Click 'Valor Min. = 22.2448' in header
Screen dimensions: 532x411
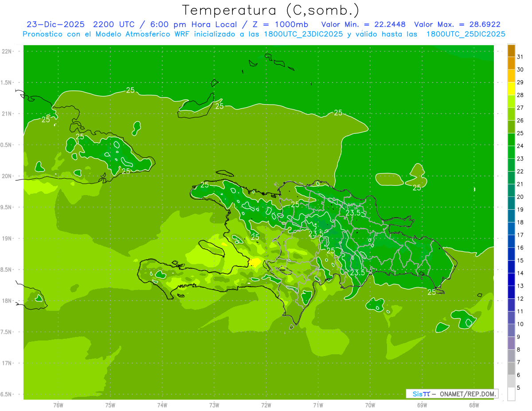pyautogui.click(x=363, y=24)
